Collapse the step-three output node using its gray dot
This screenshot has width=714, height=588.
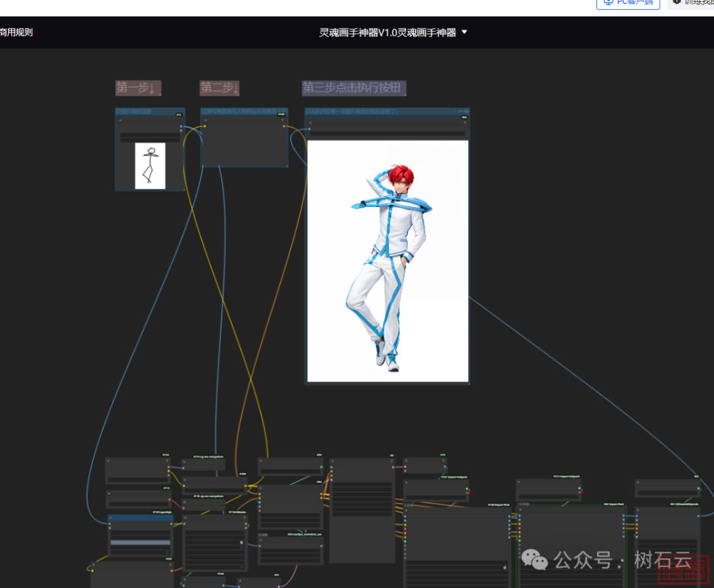click(310, 122)
